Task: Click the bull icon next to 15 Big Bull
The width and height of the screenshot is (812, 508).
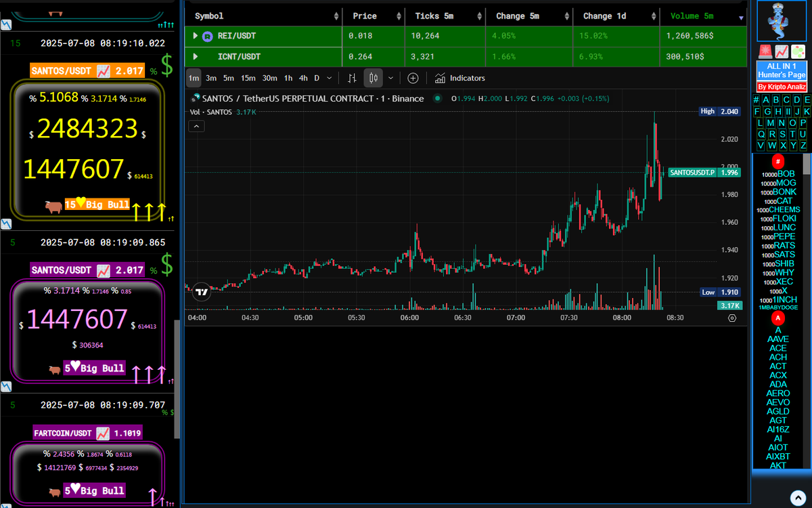Action: coord(53,207)
